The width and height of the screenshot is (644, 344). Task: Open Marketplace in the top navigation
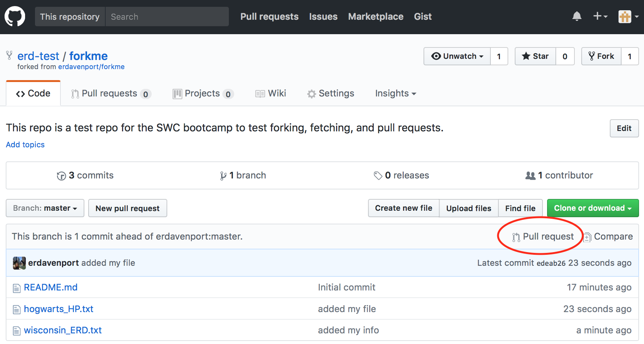[x=376, y=17]
